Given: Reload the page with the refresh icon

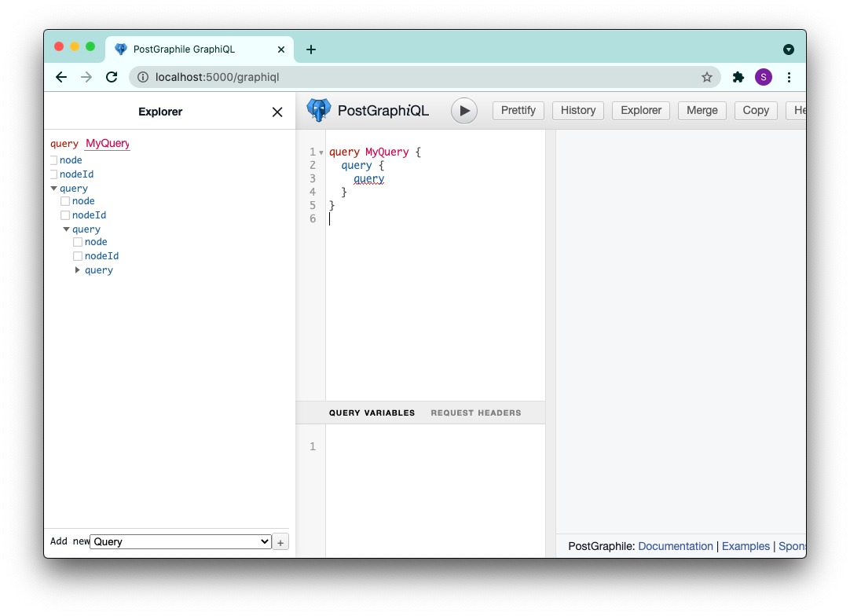Looking at the screenshot, I should (x=112, y=77).
